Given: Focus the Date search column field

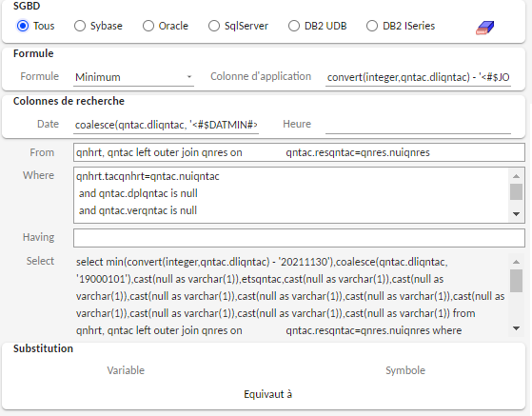Looking at the screenshot, I should point(166,125).
